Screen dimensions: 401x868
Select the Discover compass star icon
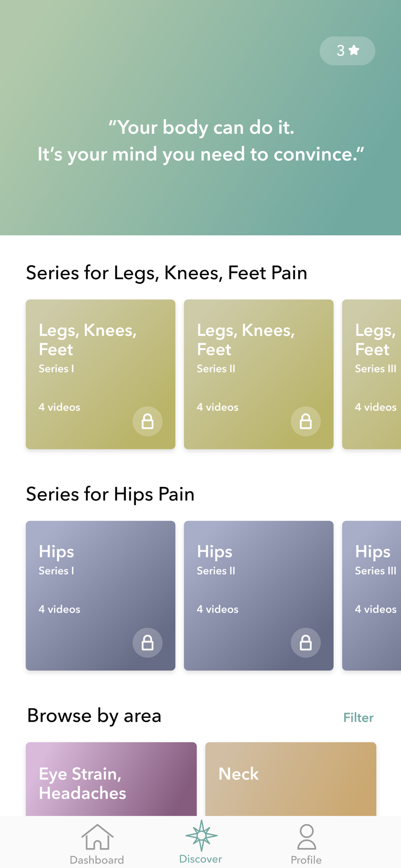click(x=201, y=835)
